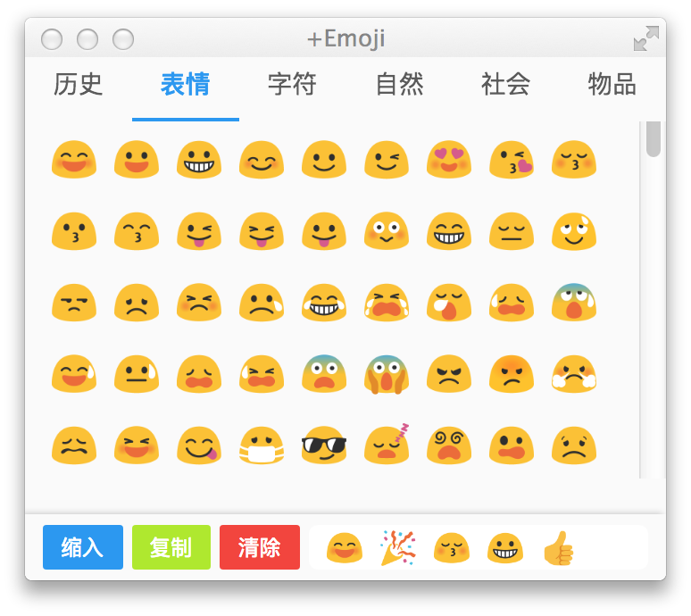Click the green 复制 button

(x=171, y=547)
